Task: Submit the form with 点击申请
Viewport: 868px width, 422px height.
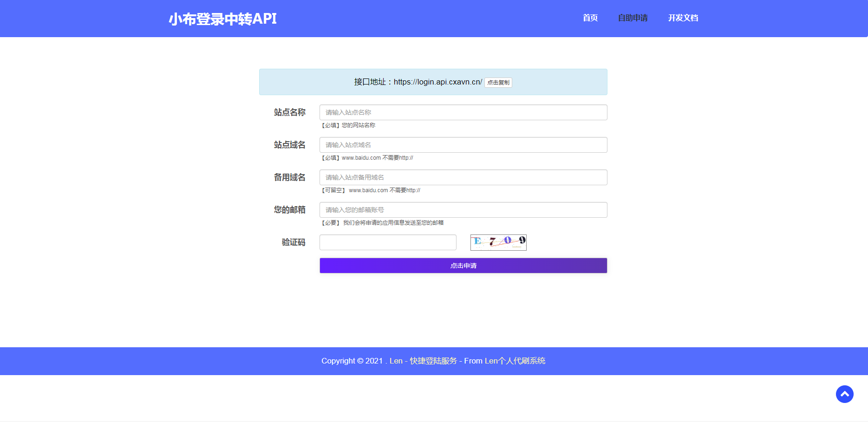Action: pos(463,266)
